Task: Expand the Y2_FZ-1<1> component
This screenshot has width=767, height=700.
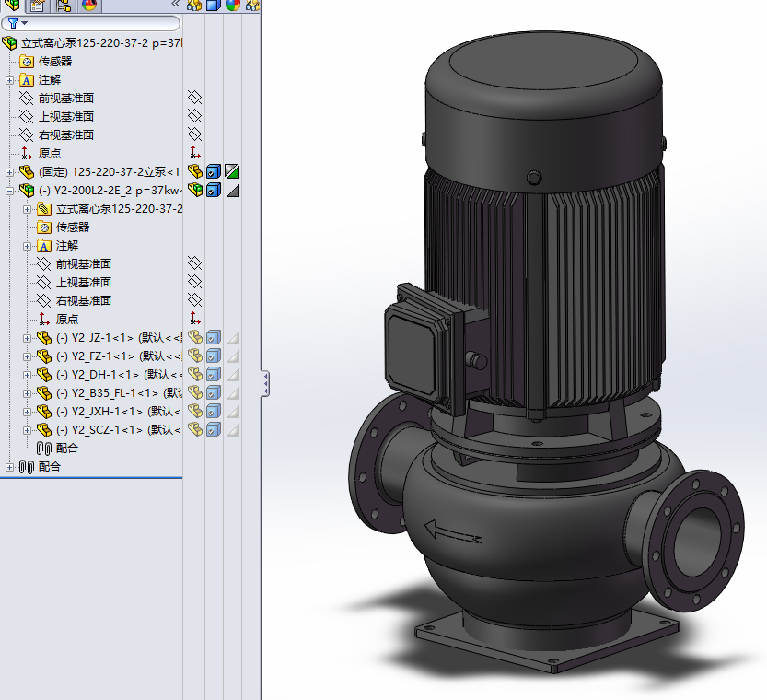Action: pyautogui.click(x=27, y=356)
